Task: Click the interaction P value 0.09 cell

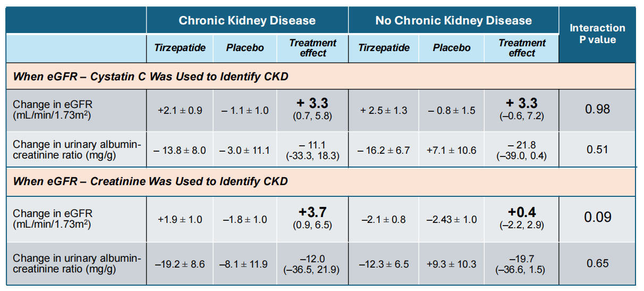Action: [597, 217]
